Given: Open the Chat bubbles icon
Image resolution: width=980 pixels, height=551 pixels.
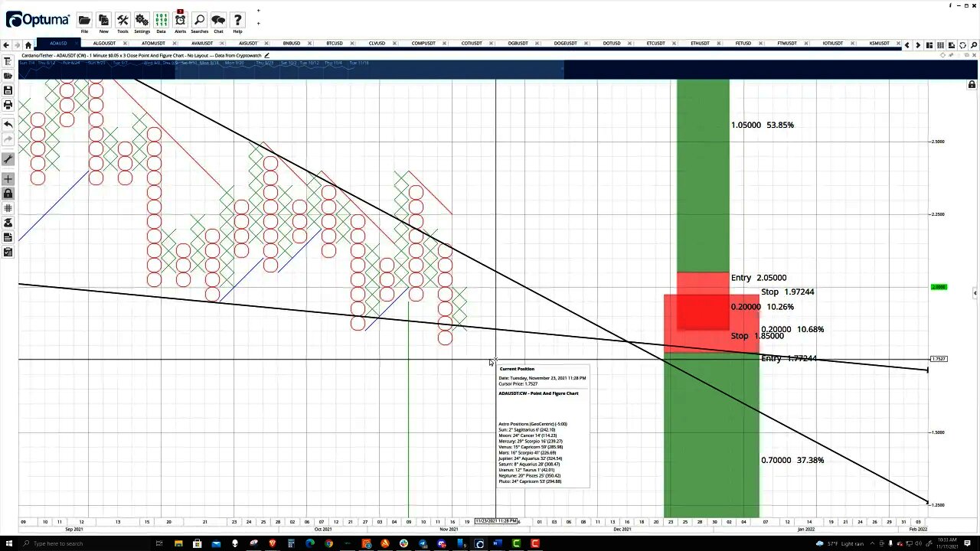Looking at the screenshot, I should point(218,22).
